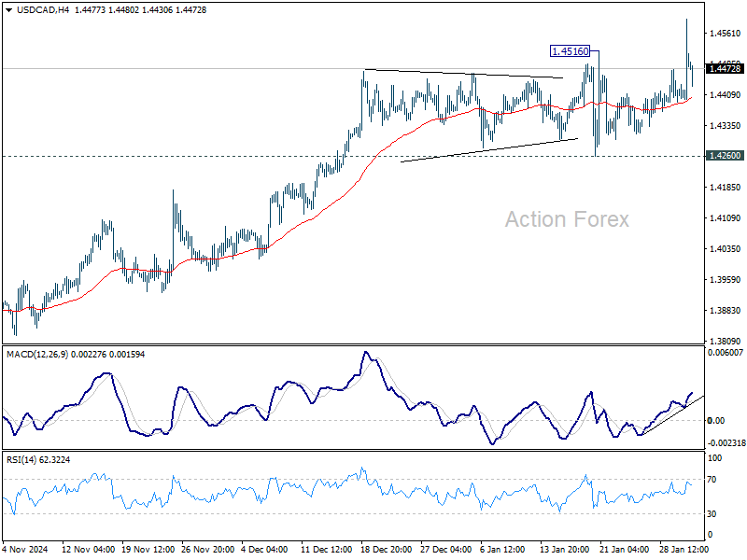Click the MACD scale value -0.002318
The width and height of the screenshot is (747, 560).
726,442
